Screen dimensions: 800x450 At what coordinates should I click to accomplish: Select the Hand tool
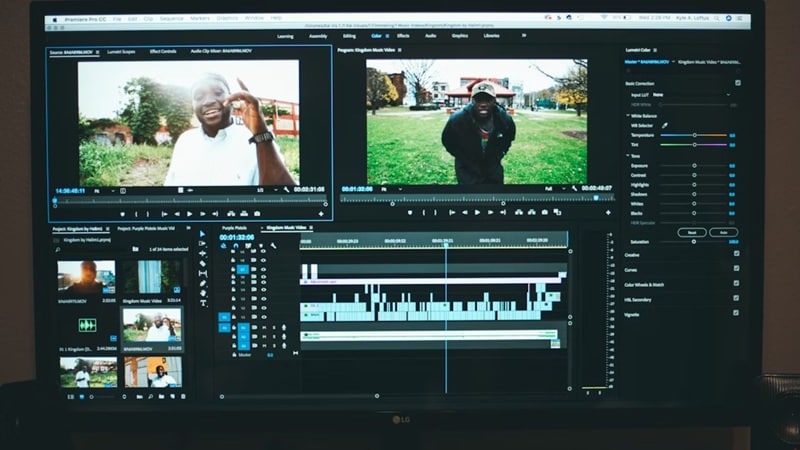pos(203,293)
